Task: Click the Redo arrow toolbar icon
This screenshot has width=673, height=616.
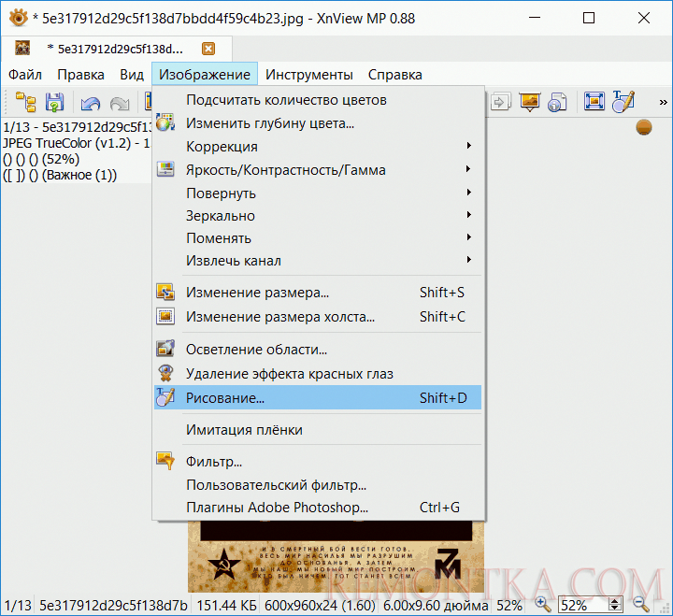Action: pyautogui.click(x=120, y=103)
